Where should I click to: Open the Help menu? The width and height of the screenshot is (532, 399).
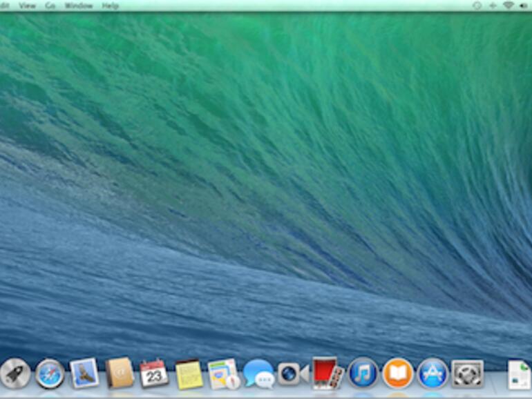[110, 6]
